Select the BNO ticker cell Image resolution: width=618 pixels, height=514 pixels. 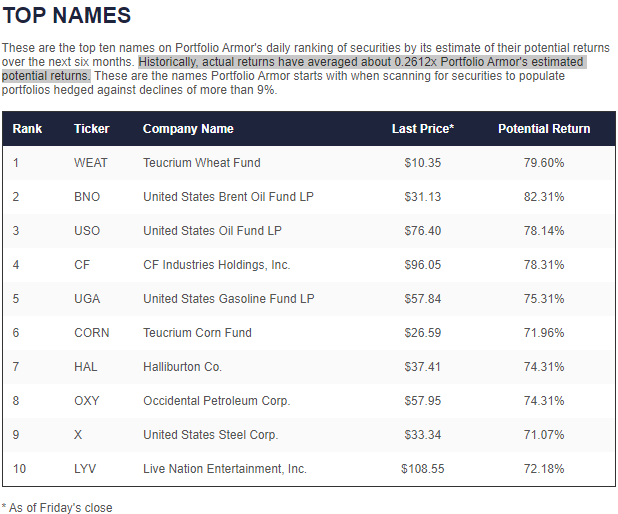click(x=87, y=197)
